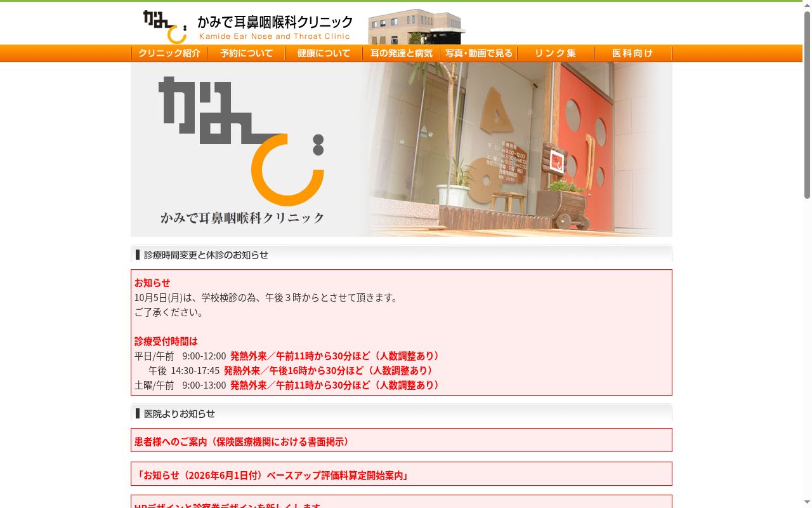This screenshot has width=812, height=508.
Task: Open the リンク集 menu
Action: [556, 53]
